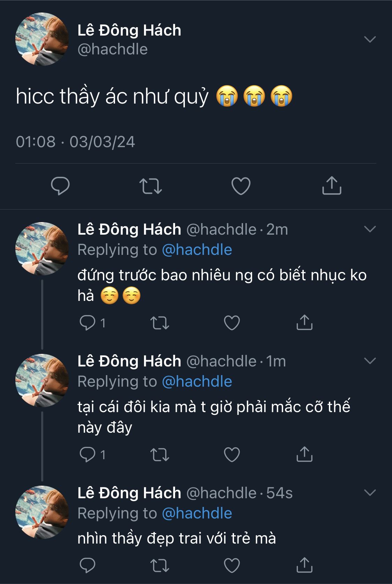
Task: Open replies on the 'đứng trước bao nhiêu' tweet
Action: pyautogui.click(x=88, y=323)
